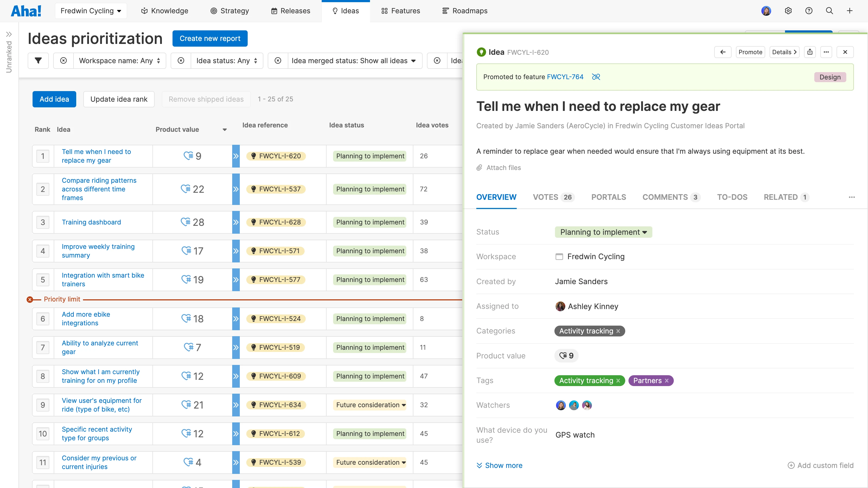Click the Create new report button
Screen dimensions: 868x488
[x=210, y=38]
